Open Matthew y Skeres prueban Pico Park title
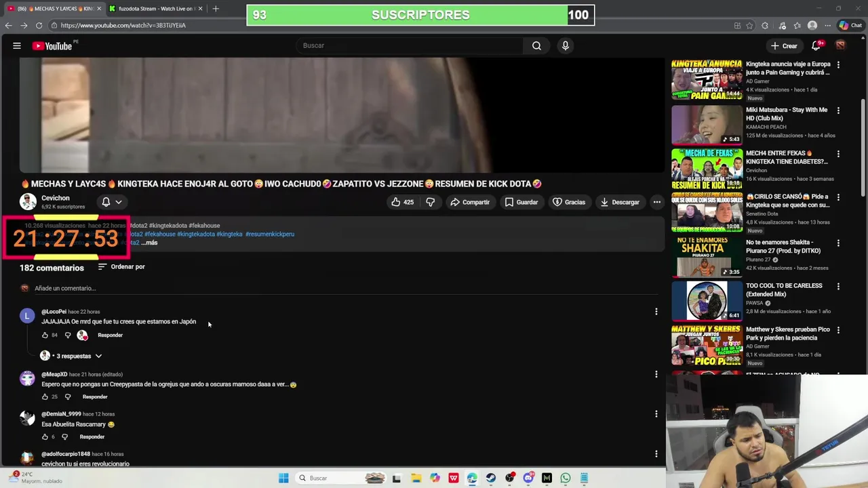 [787, 333]
